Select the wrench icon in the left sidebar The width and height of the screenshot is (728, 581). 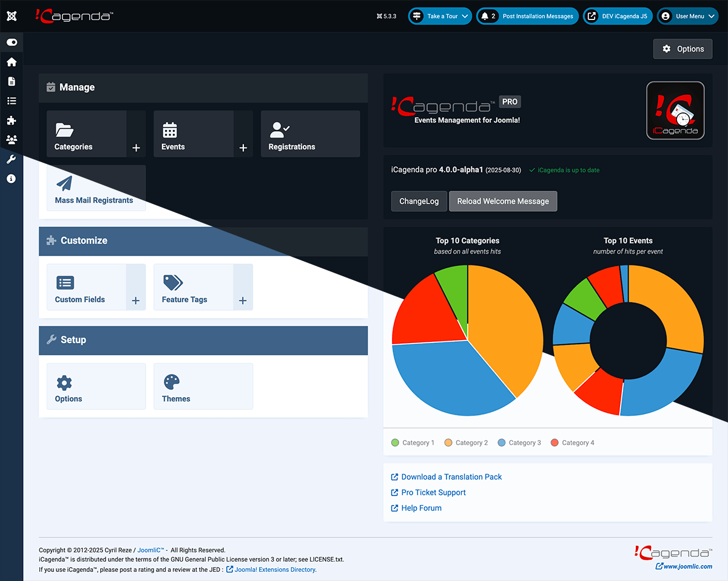[x=12, y=159]
